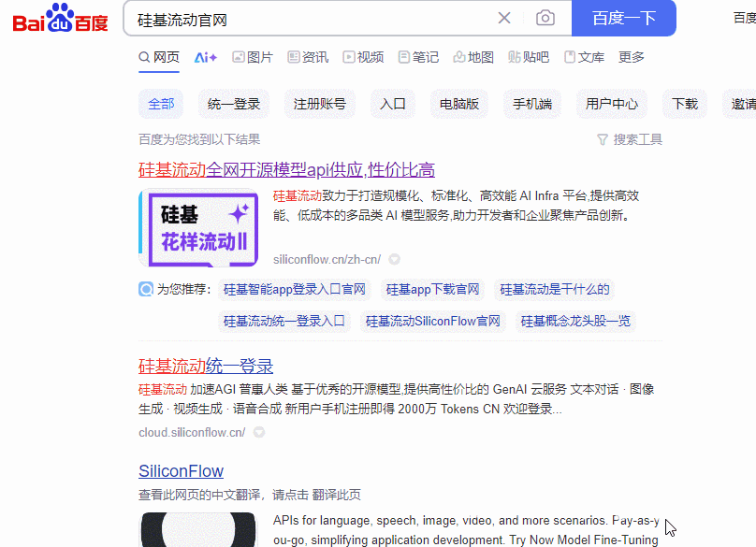Open 搜索工具 filter
The width and height of the screenshot is (756, 547).
point(629,139)
